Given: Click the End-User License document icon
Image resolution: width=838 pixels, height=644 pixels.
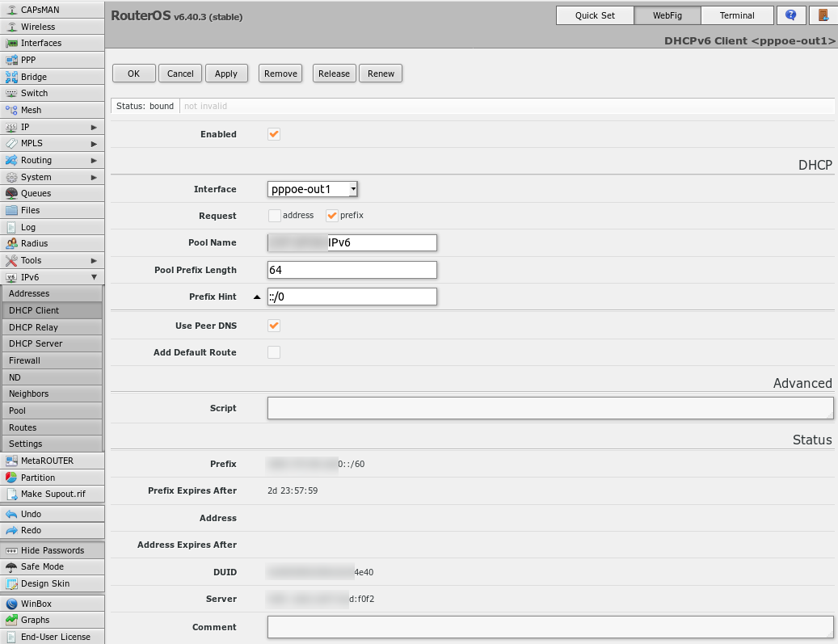Looking at the screenshot, I should [x=11, y=637].
